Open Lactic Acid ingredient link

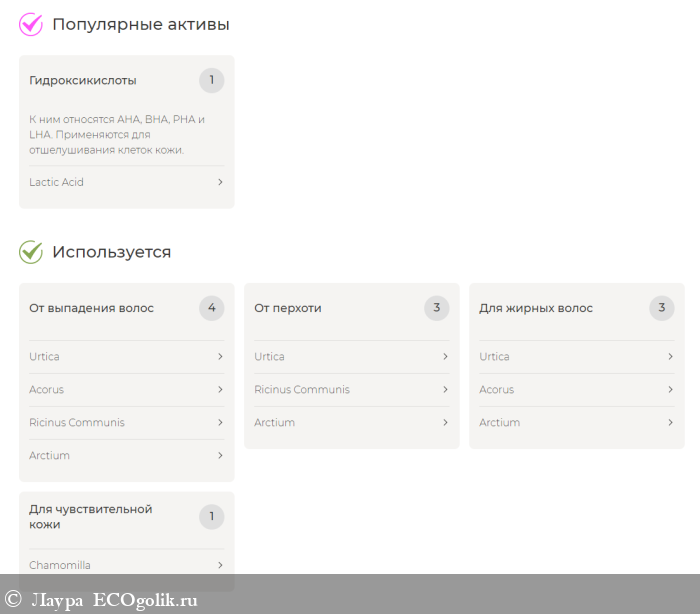pos(57,182)
